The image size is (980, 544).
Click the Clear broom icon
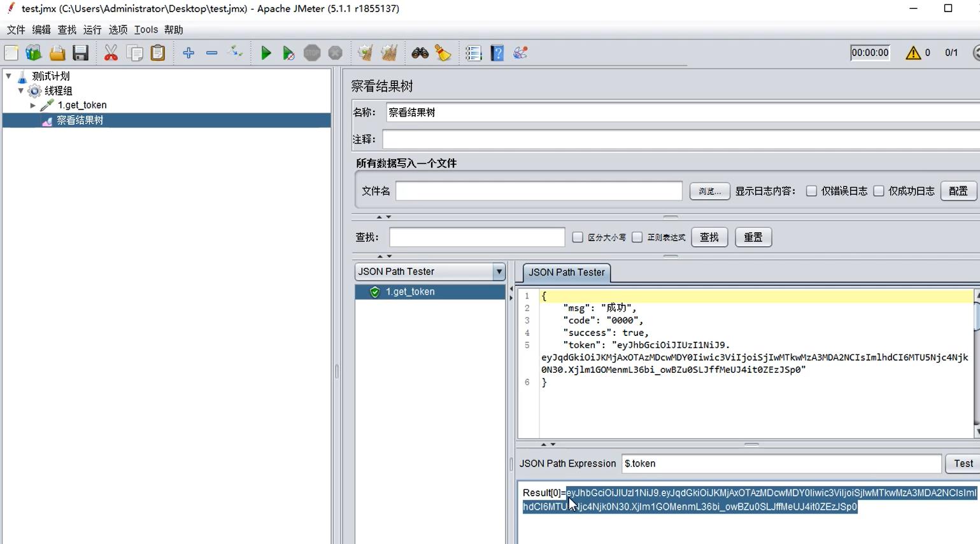[x=365, y=53]
